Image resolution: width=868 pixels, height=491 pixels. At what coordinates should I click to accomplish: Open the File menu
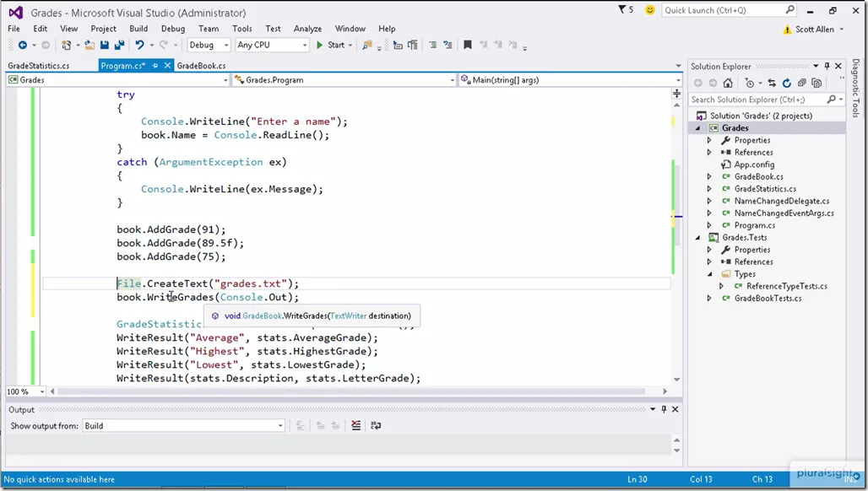click(14, 29)
